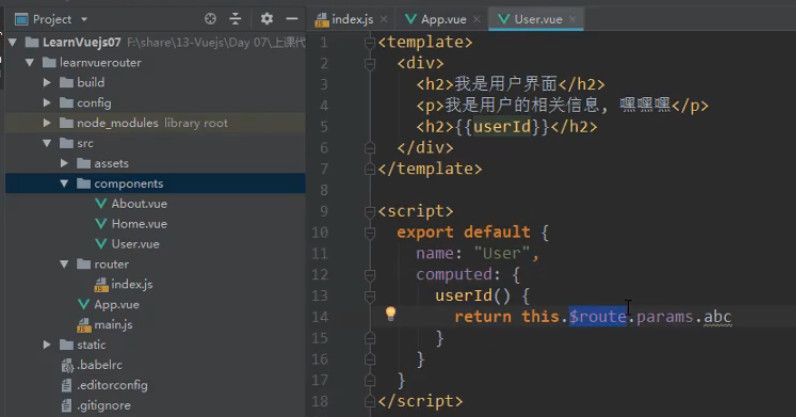Screen dimensions: 796x417
Task: Fold the computed block at line 12
Action: tap(370, 275)
